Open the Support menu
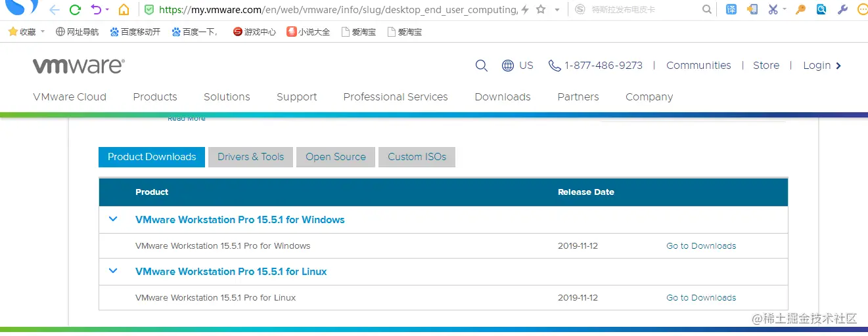 click(297, 97)
